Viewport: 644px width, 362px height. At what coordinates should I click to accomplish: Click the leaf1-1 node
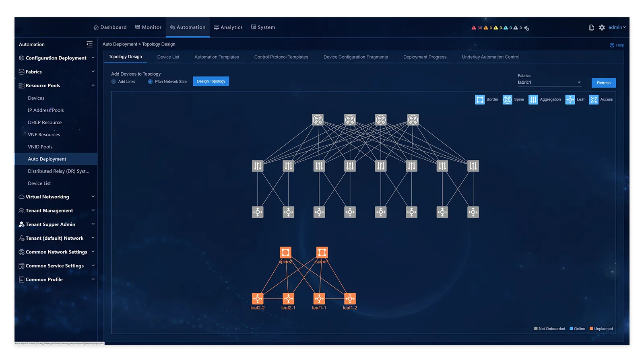click(319, 298)
